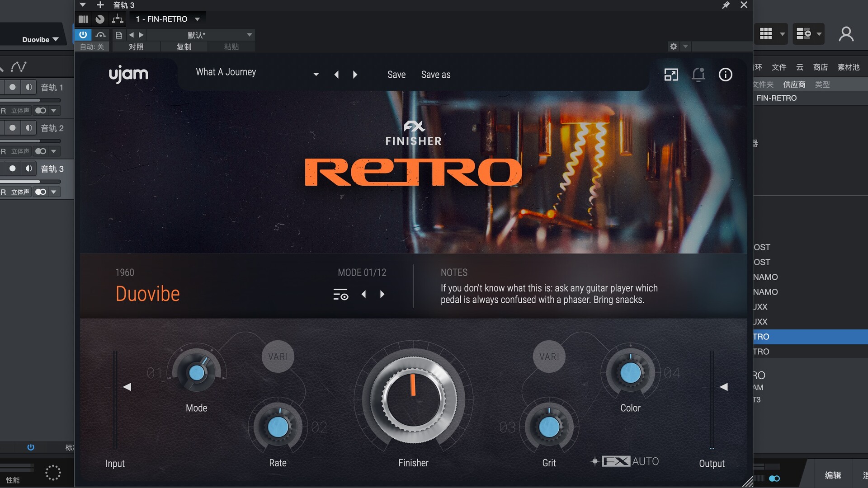Expand channel dropdown arrow on 音轨 3
The width and height of the screenshot is (868, 488).
pyautogui.click(x=54, y=192)
